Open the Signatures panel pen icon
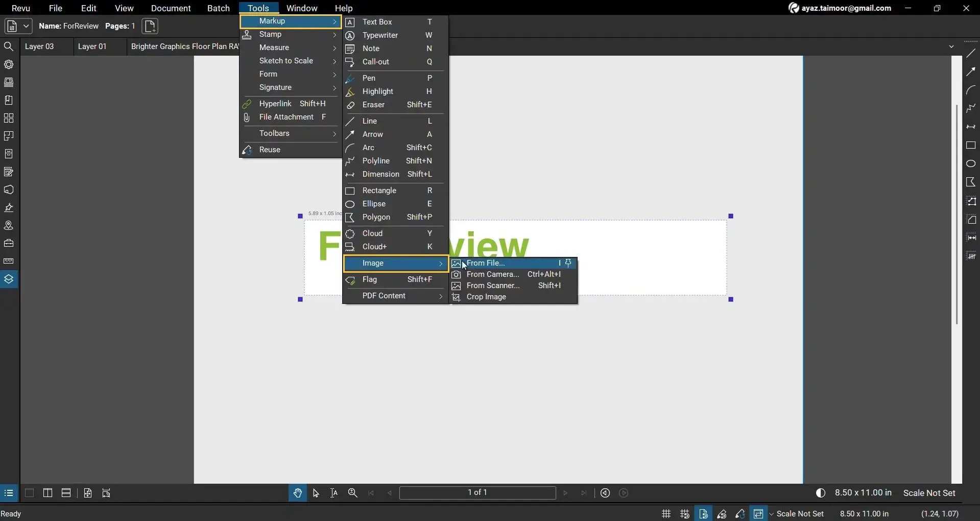This screenshot has height=521, width=980. (9, 207)
